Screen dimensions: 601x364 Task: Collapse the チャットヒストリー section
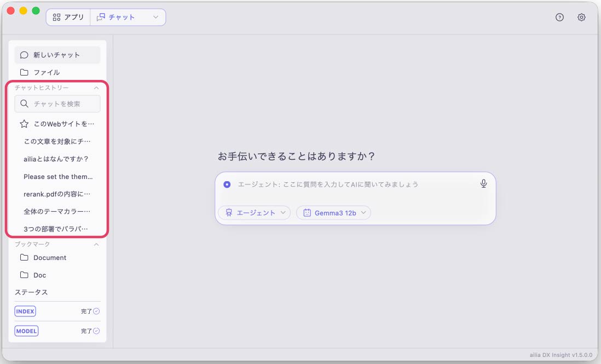[x=96, y=88]
